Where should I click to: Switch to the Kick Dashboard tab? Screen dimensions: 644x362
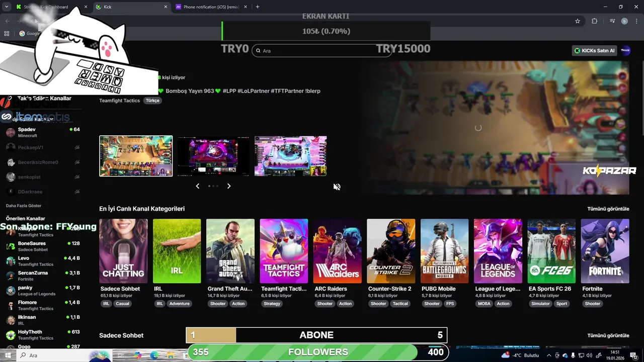click(x=51, y=7)
